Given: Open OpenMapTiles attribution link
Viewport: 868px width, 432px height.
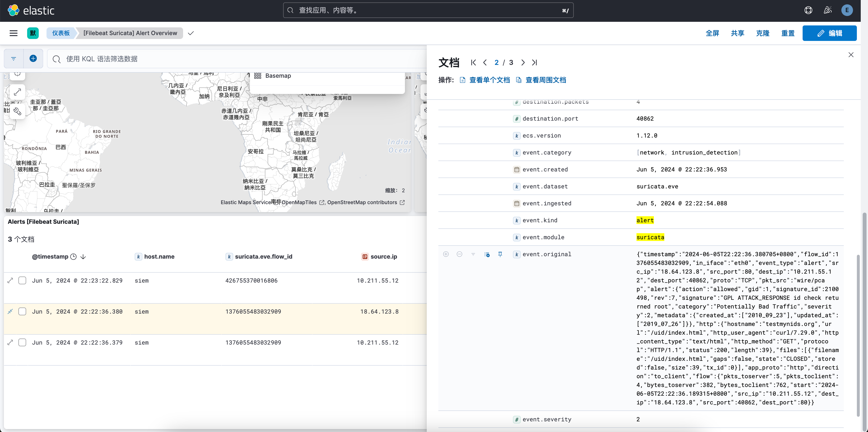Looking at the screenshot, I should (x=302, y=202).
